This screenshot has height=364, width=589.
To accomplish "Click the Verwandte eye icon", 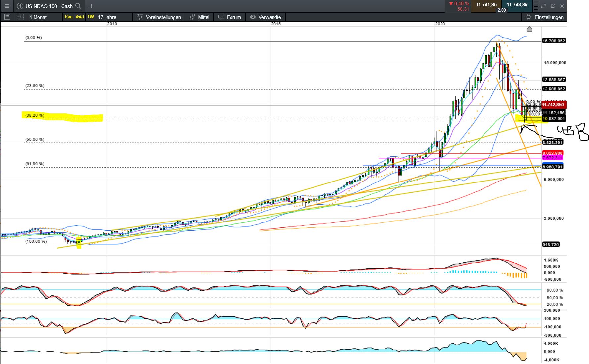I will [253, 17].
